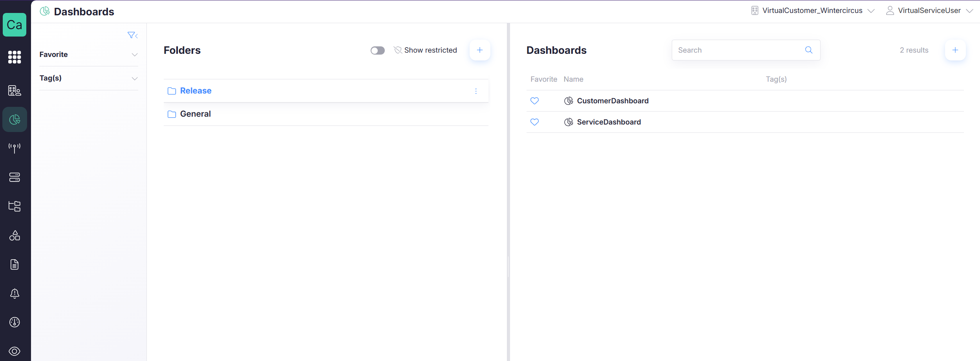Image resolution: width=980 pixels, height=361 pixels.
Task: Open the shapes sidebar icon
Action: pos(15,235)
